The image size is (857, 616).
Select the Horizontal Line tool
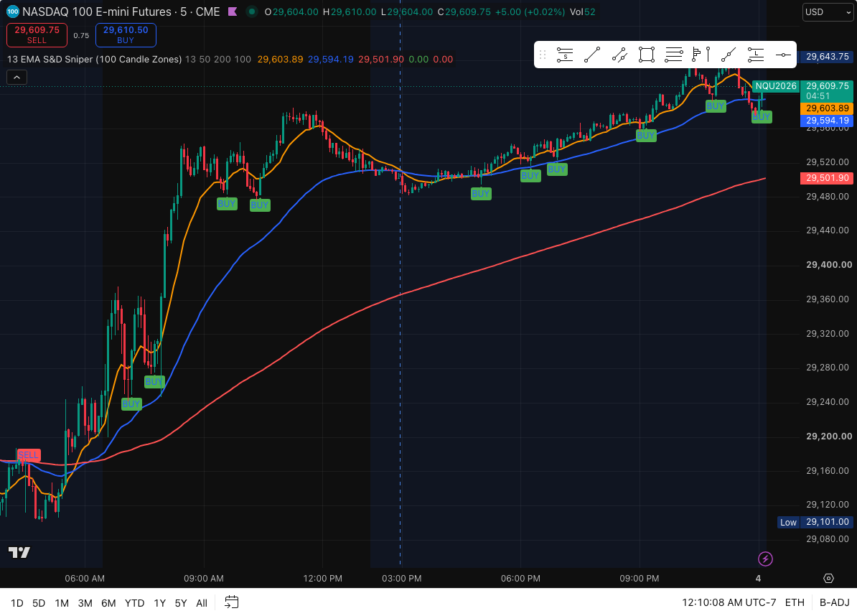[x=783, y=55]
